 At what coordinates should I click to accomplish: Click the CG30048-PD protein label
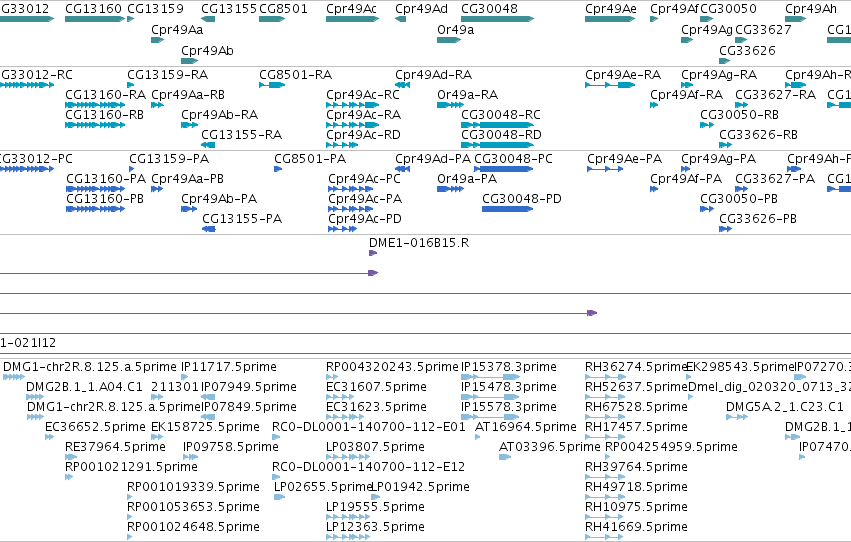coord(522,199)
